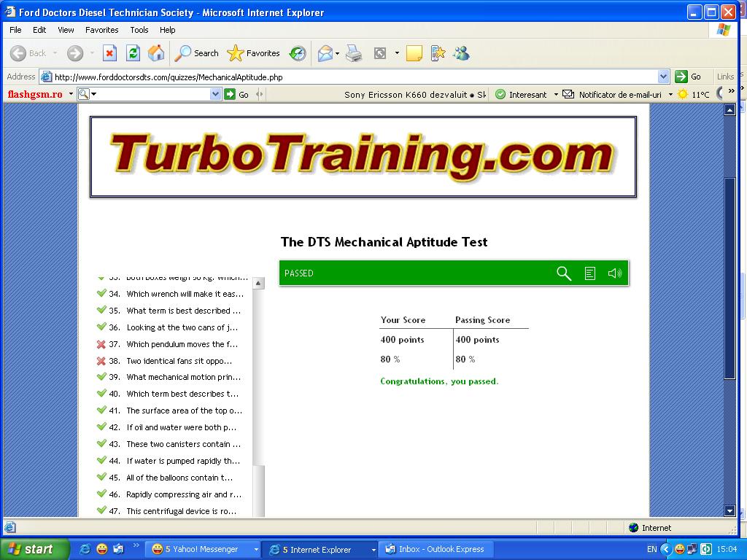Image resolution: width=747 pixels, height=560 pixels.
Task: Open the Mail envelope icon
Action: click(325, 53)
